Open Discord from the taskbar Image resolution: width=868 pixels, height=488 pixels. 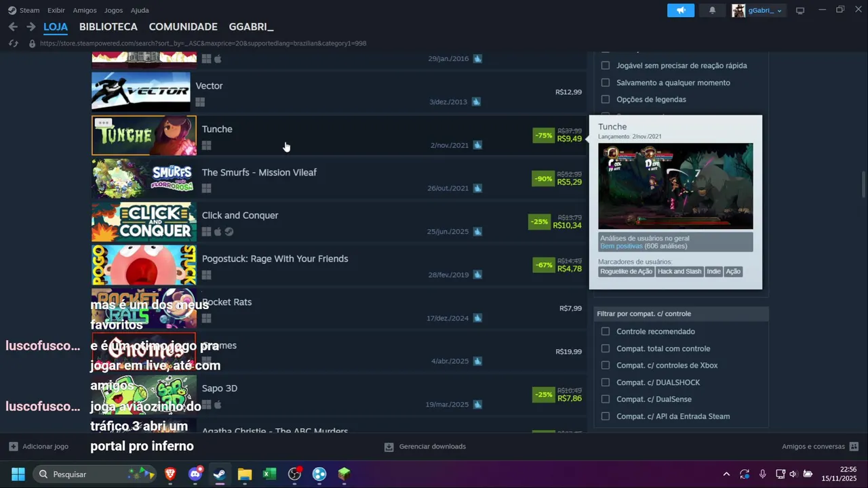coord(195,474)
